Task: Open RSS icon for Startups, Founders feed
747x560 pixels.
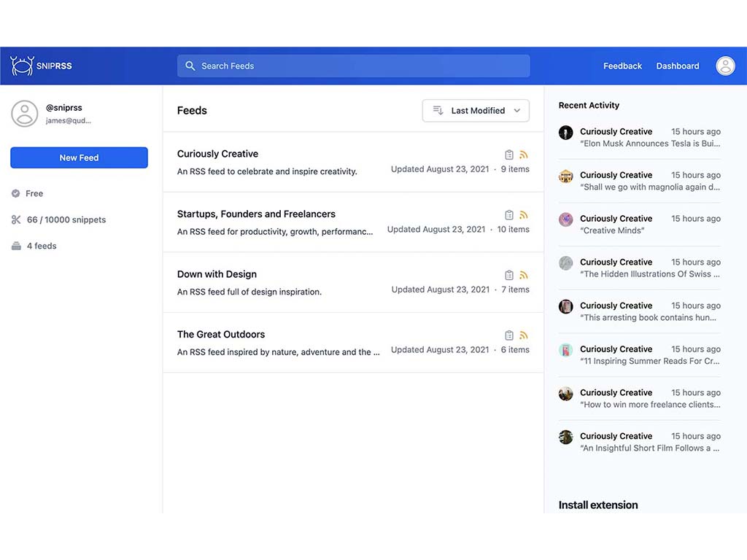Action: 524,215
